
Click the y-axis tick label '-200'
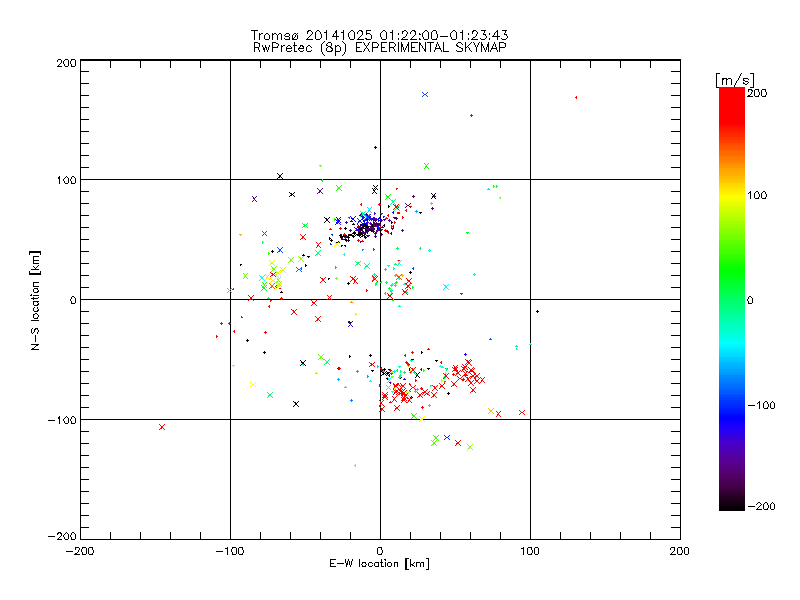62,536
